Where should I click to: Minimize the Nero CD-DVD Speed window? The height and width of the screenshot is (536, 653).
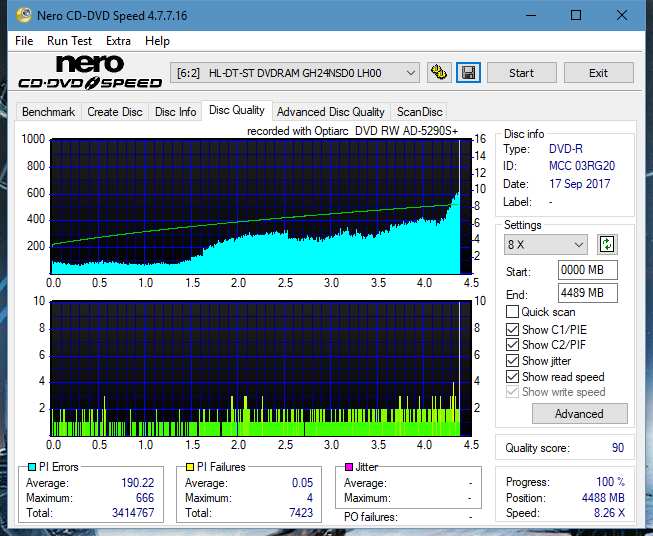tap(531, 15)
